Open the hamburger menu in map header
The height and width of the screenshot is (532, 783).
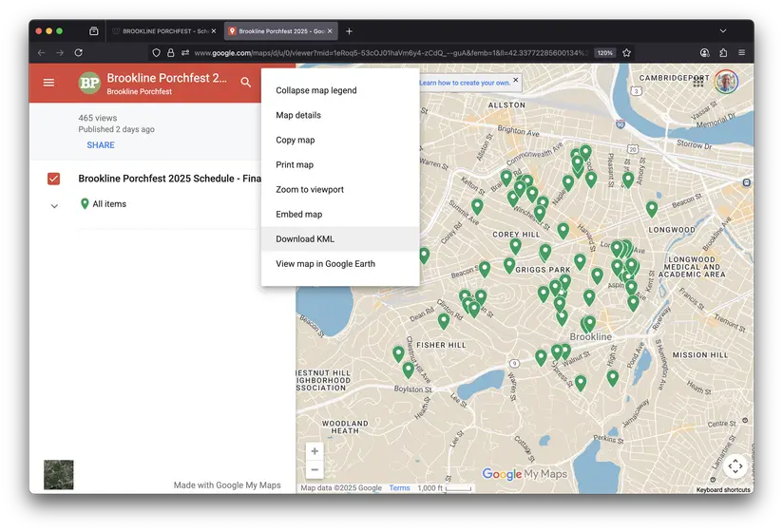point(48,83)
